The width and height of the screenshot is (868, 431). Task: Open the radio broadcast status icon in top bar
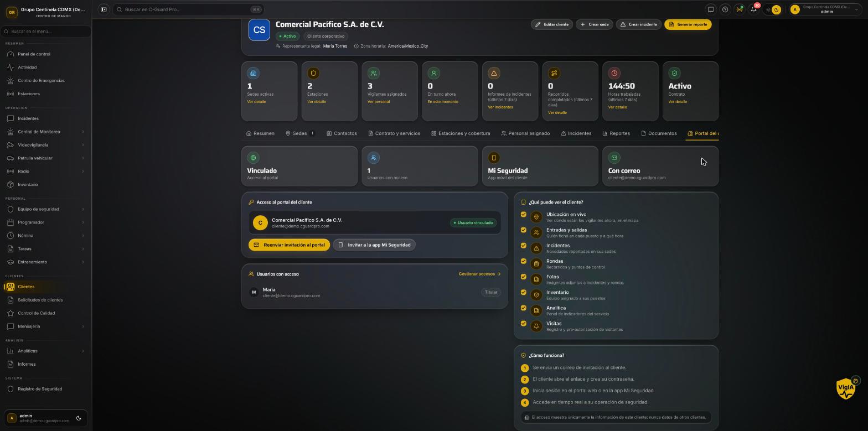tap(740, 9)
